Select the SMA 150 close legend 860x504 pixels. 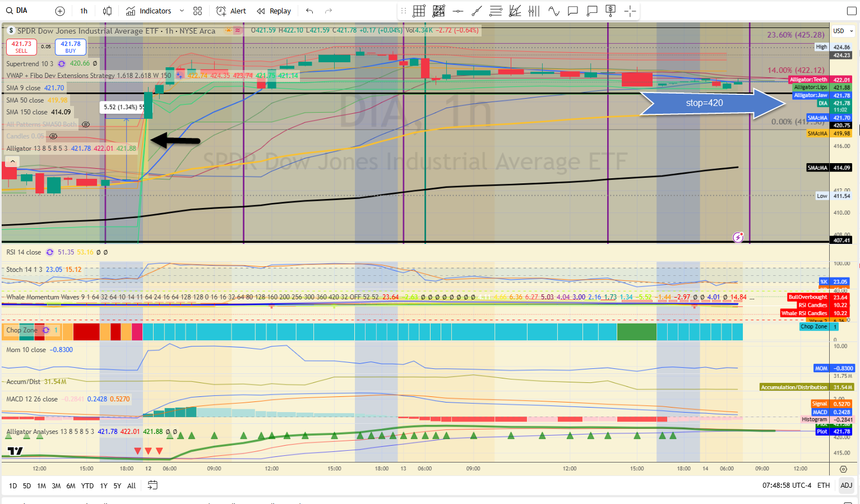click(x=27, y=112)
